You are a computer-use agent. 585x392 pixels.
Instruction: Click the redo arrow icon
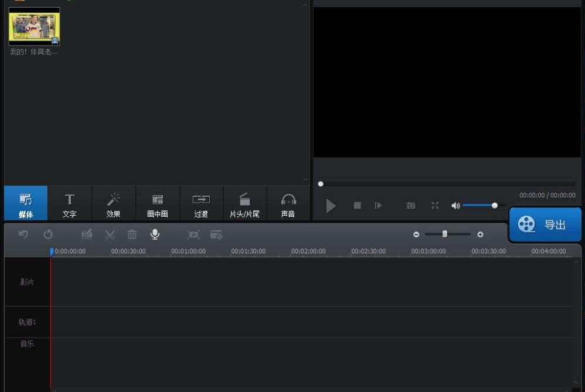tap(48, 234)
